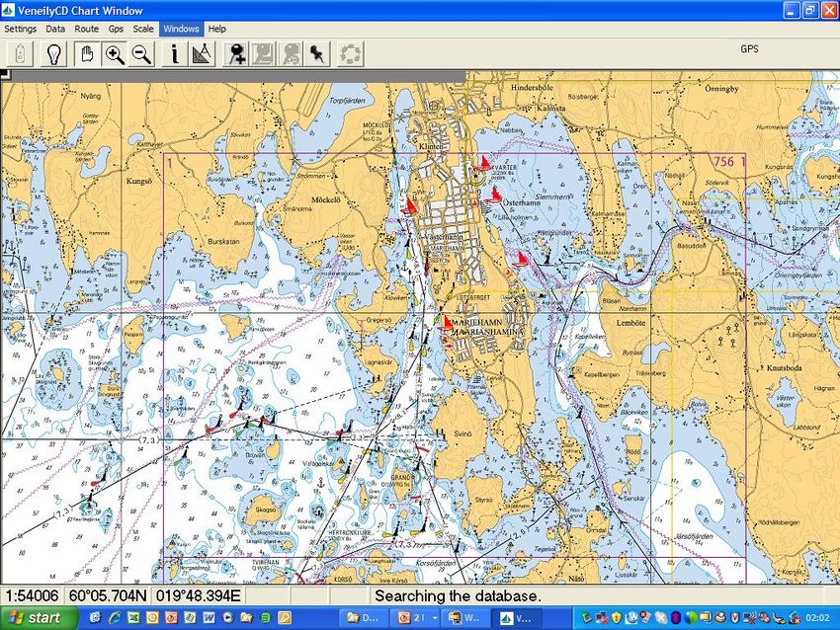
Task: Launch Word from quick launch
Action: tap(209, 618)
